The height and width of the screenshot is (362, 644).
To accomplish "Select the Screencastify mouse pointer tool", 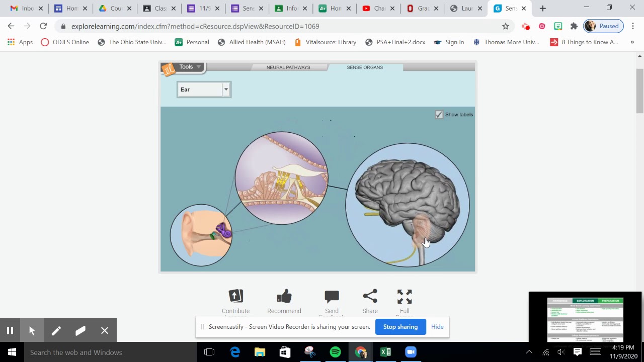I will coord(32,330).
